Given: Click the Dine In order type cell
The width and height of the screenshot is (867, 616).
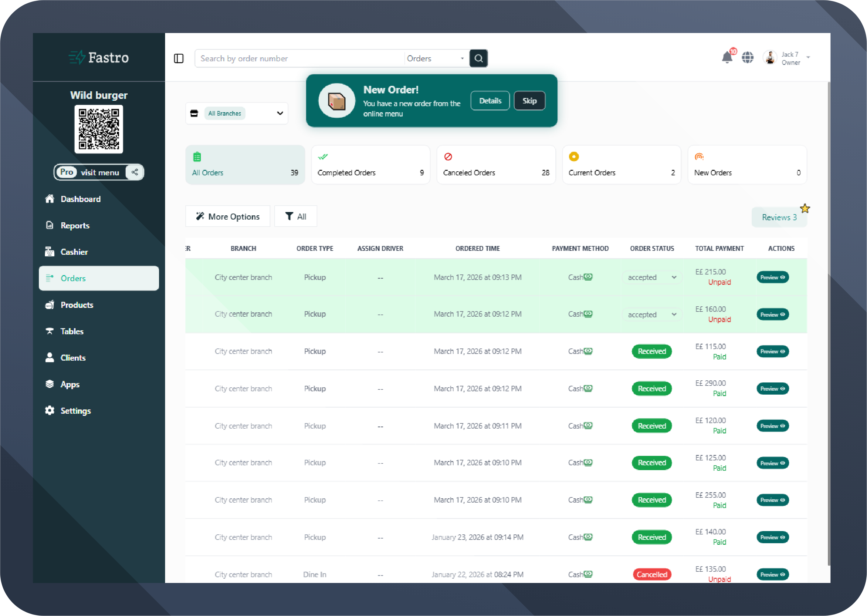Looking at the screenshot, I should point(315,575).
